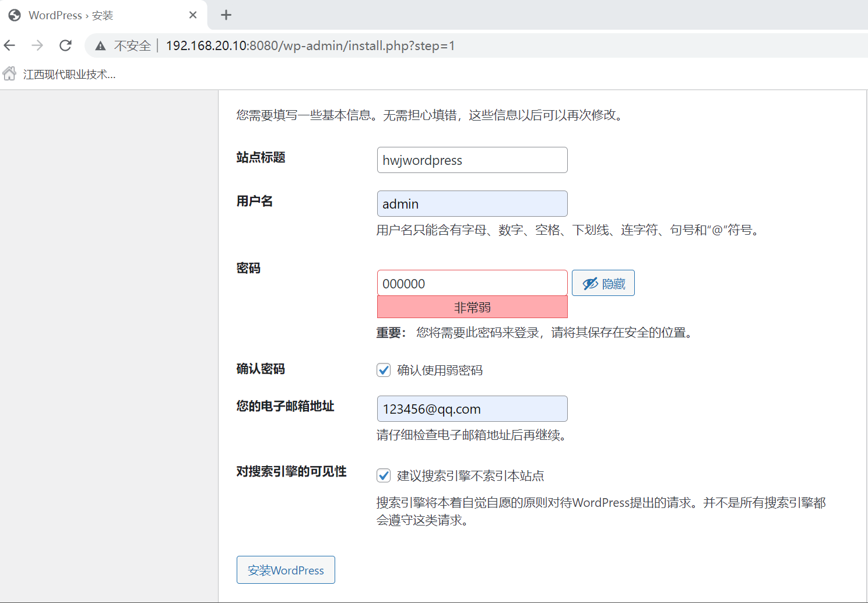Click the 确认密码 label
Image resolution: width=868 pixels, height=603 pixels.
coord(261,369)
